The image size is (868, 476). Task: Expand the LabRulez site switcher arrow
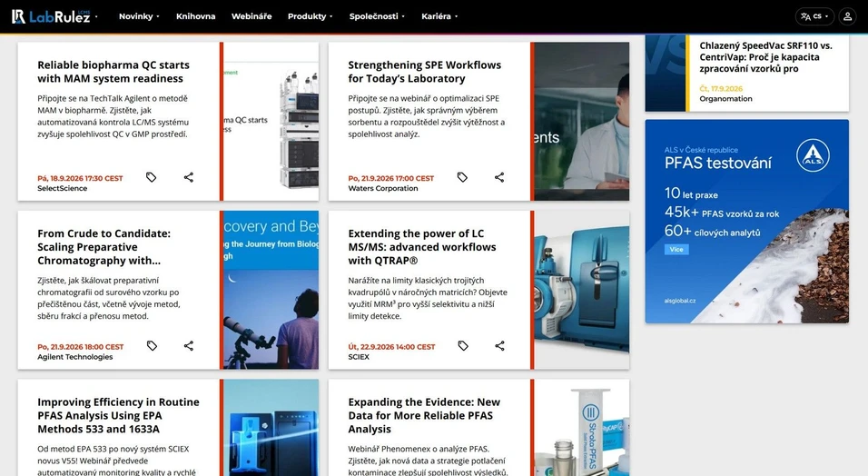[x=96, y=16]
